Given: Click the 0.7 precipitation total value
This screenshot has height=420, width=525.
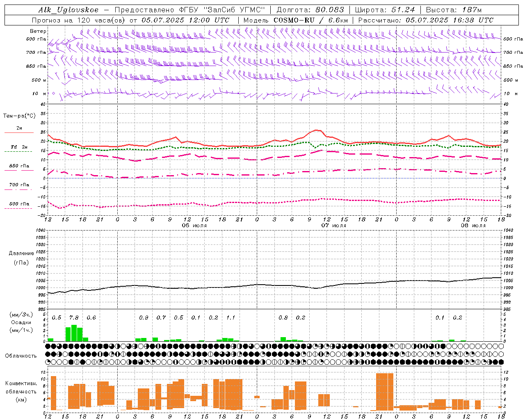Looking at the screenshot, I should [161, 318].
